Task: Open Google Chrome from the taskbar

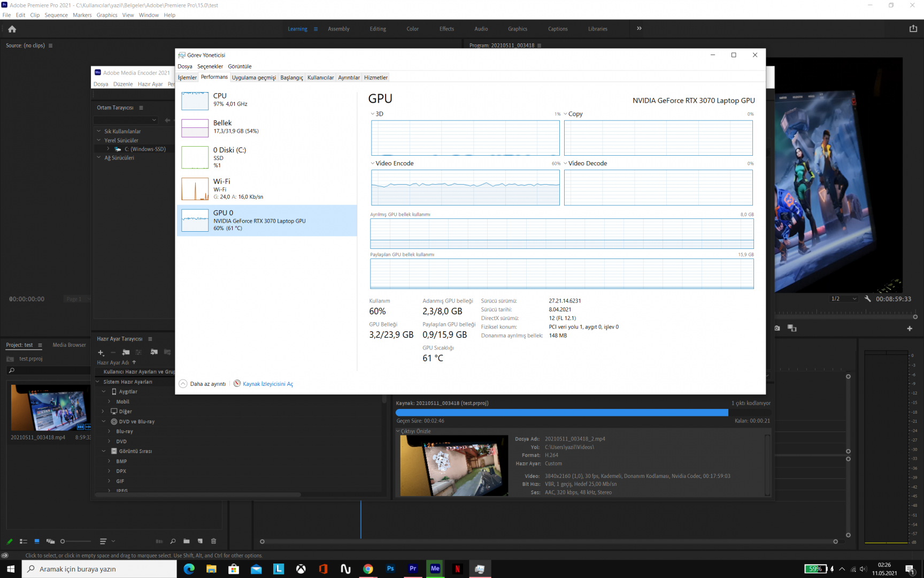Action: pos(368,569)
